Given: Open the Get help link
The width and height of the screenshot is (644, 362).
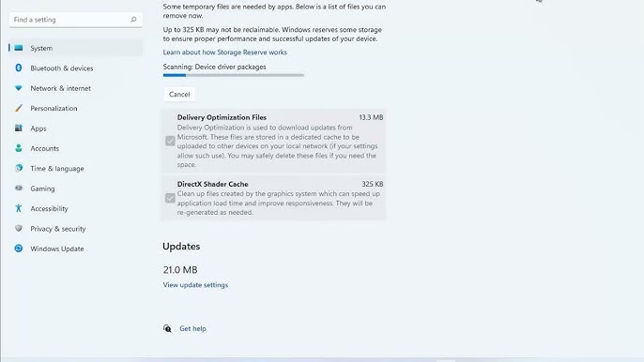Looking at the screenshot, I should point(192,328).
